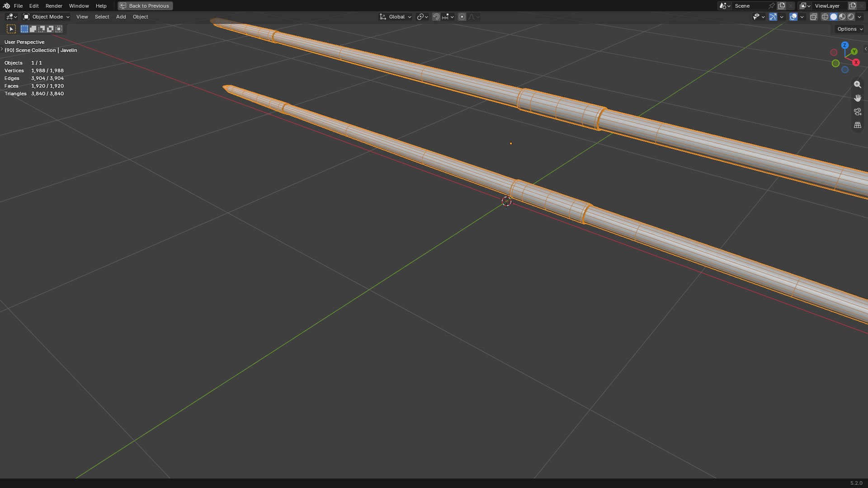This screenshot has height=488, width=868.
Task: Toggle the camera view icon
Action: [x=858, y=112]
